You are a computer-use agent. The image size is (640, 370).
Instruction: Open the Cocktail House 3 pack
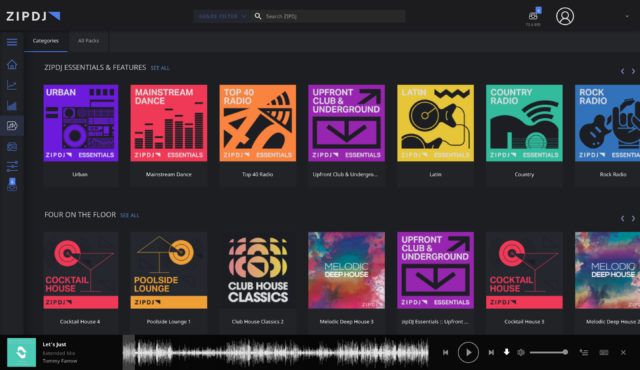coord(524,270)
